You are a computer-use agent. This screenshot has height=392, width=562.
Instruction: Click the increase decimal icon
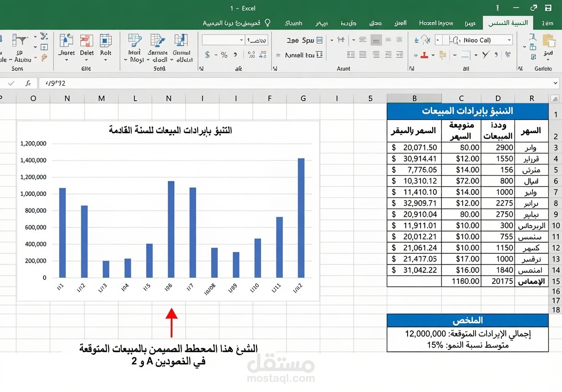251,55
